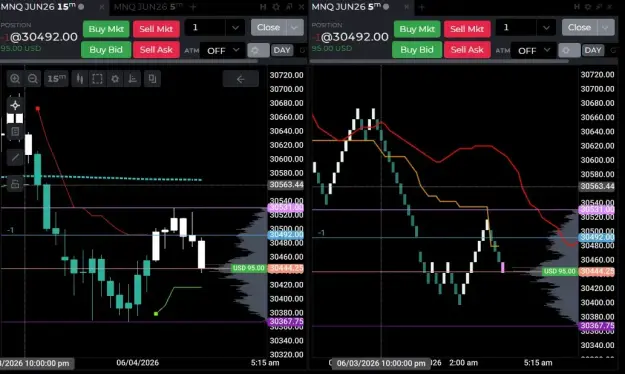The height and width of the screenshot is (374, 625).
Task: Zoom in on the 15m chart
Action: 15,79
